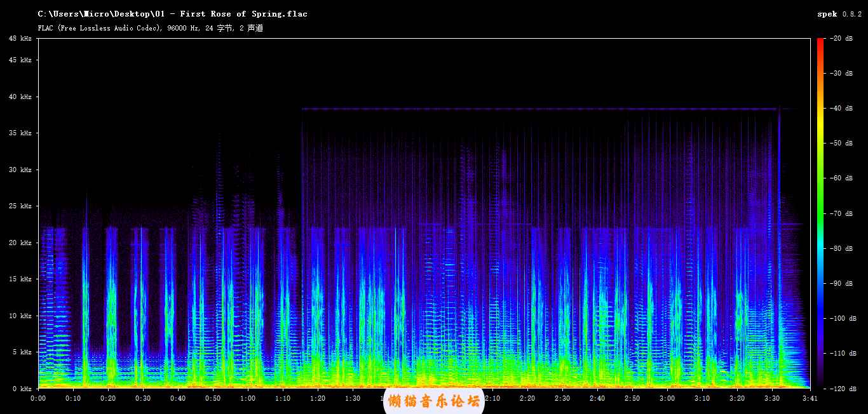This screenshot has height=414, width=868.
Task: Click the -40 dB scale label
Action: 841,109
